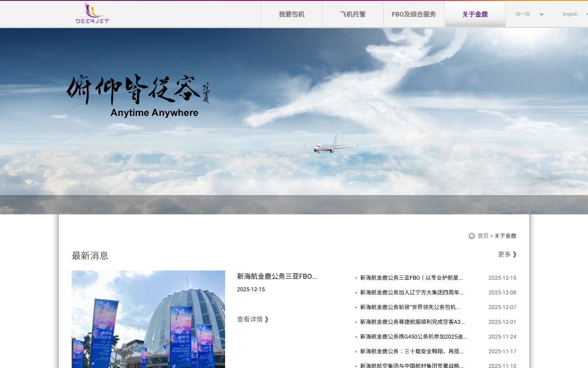Open the 更多 link beside 最新消息
The image size is (588, 368).
click(503, 253)
